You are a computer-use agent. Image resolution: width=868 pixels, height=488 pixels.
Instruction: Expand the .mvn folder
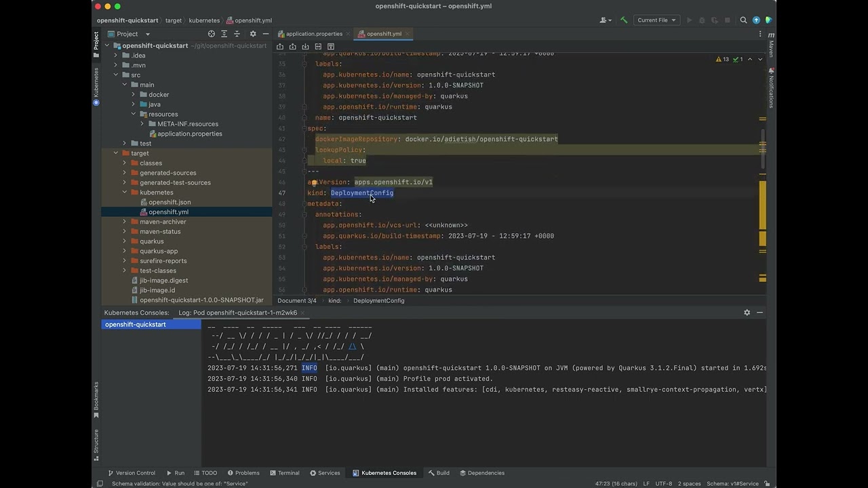pos(116,65)
